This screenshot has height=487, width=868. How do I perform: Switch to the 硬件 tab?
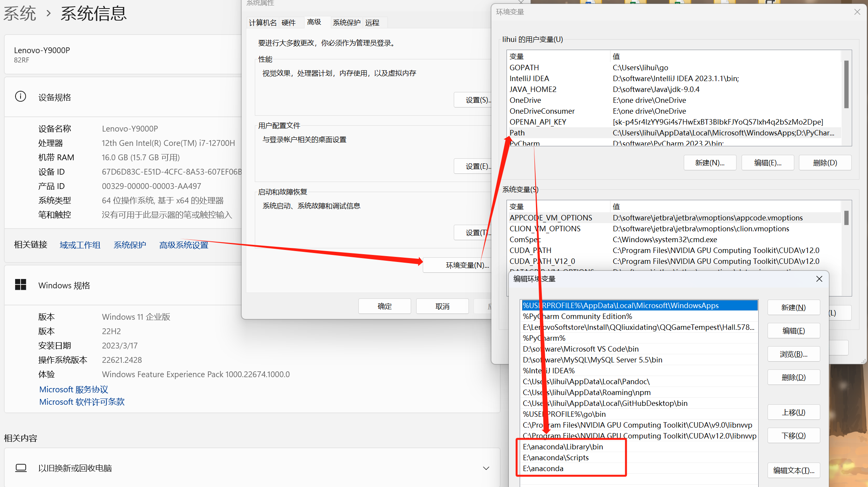(288, 23)
